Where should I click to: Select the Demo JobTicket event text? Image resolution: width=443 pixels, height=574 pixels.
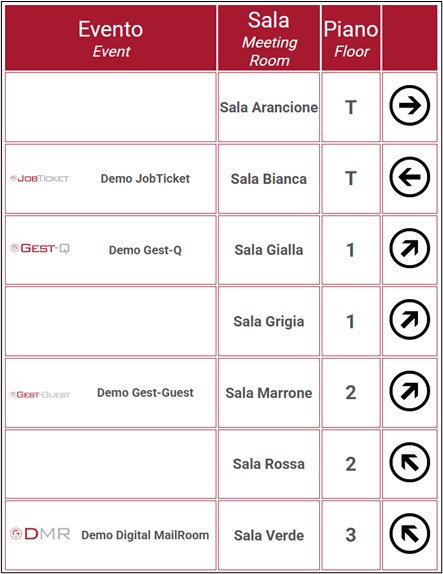tap(145, 179)
